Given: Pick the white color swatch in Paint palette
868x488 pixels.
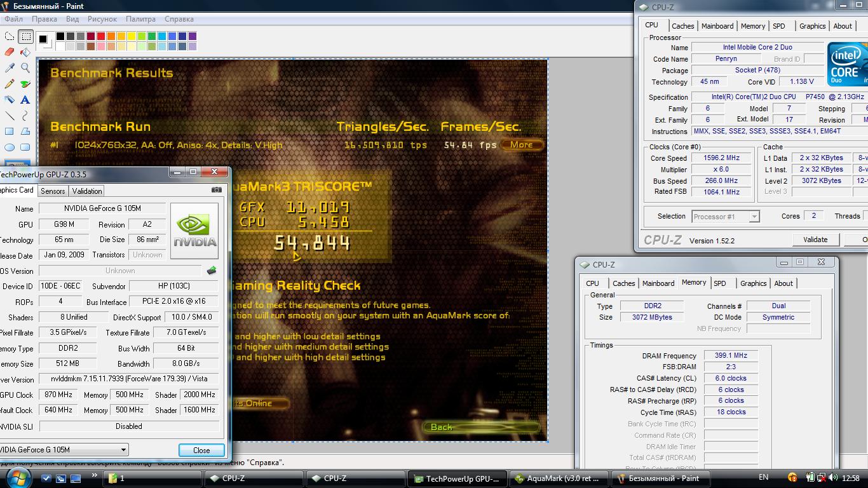Looking at the screenshot, I should 60,46.
